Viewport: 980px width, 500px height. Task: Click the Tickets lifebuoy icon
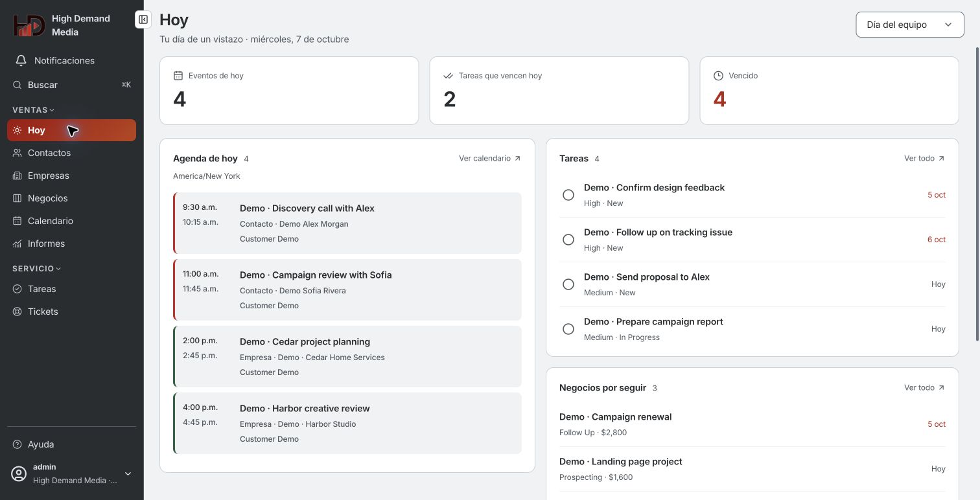tap(17, 312)
